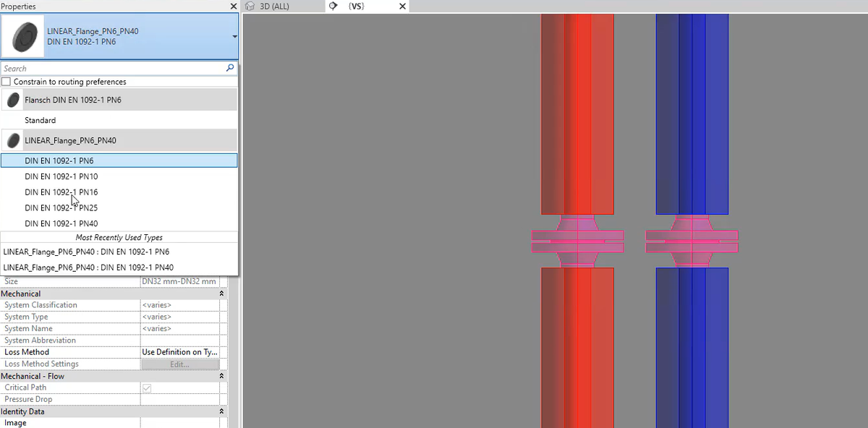
Task: Select type DIN EN 1092-1 PN40
Action: 119,223
